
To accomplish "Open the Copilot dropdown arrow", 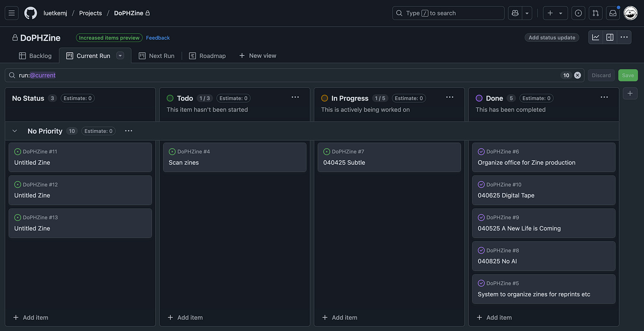I will click(x=527, y=13).
